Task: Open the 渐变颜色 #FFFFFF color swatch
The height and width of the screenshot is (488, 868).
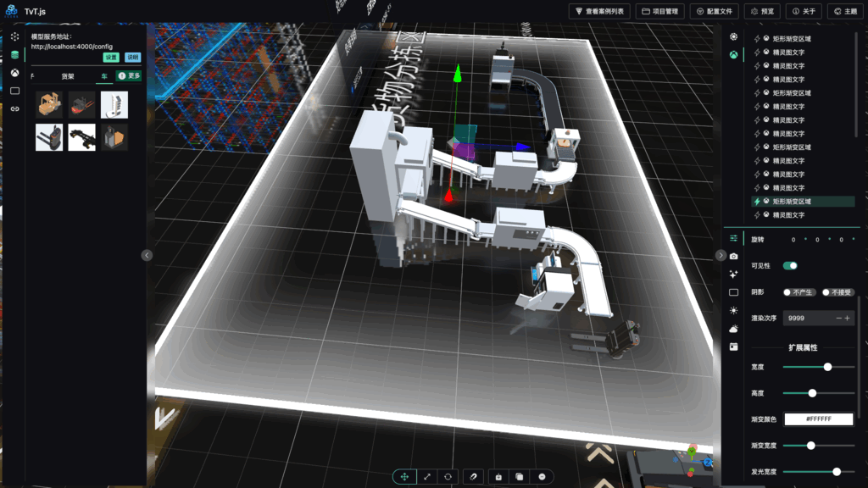Action: (818, 419)
